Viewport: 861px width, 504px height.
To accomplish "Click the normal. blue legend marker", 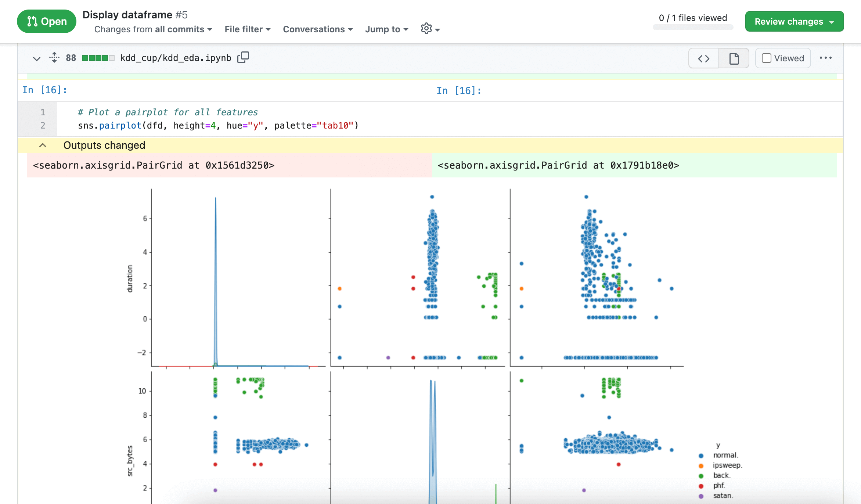I will (701, 456).
